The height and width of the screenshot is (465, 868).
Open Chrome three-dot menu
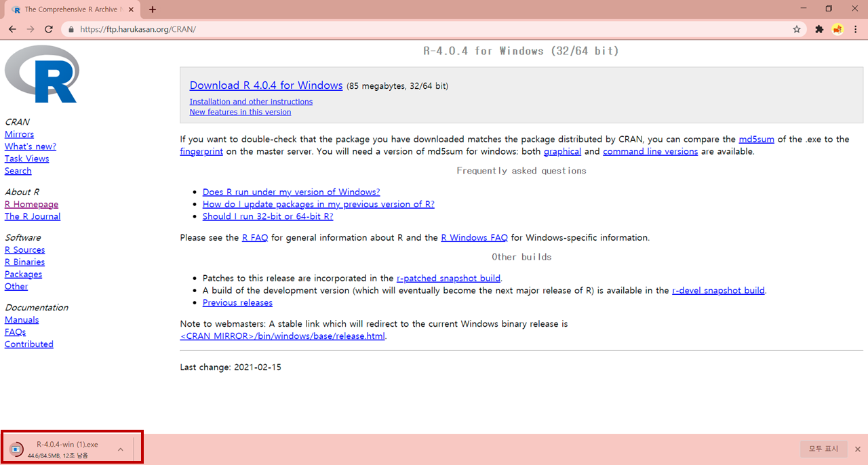(856, 29)
